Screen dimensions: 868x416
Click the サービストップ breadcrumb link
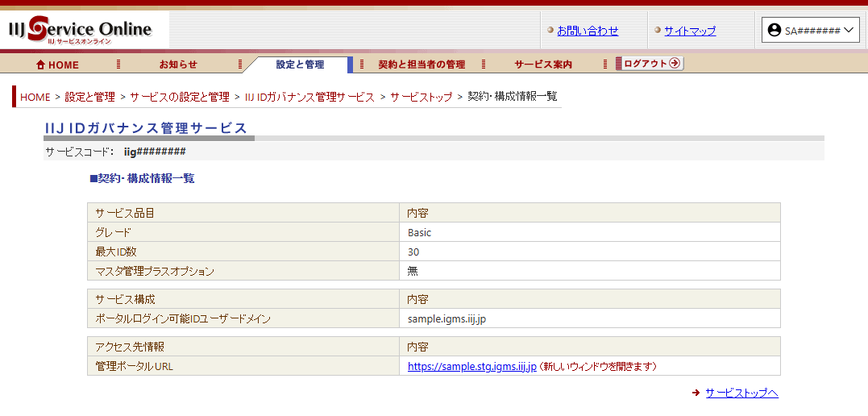(422, 97)
